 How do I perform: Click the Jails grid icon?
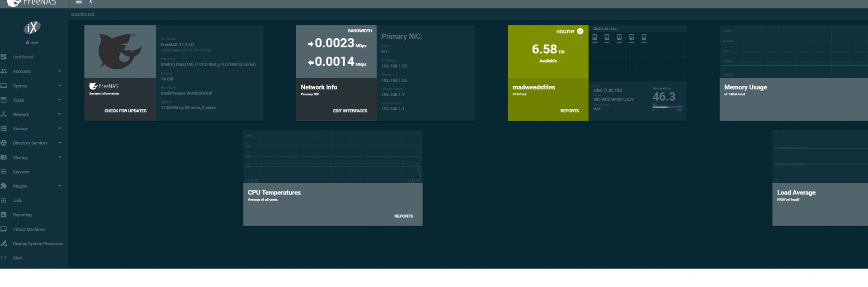pyautogui.click(x=4, y=200)
